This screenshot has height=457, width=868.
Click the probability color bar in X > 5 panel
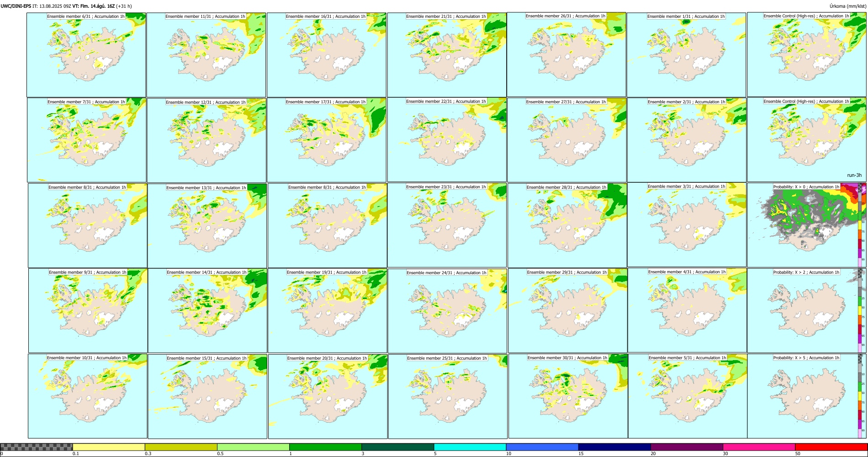[860, 396]
